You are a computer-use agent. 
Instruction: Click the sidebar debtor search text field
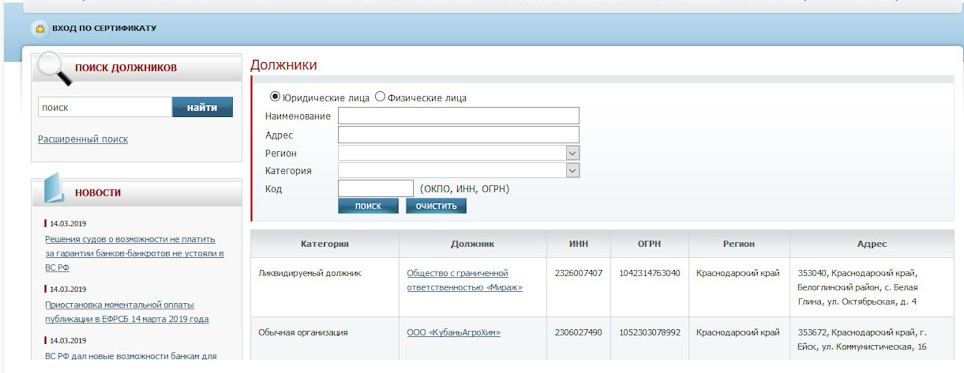coord(105,107)
